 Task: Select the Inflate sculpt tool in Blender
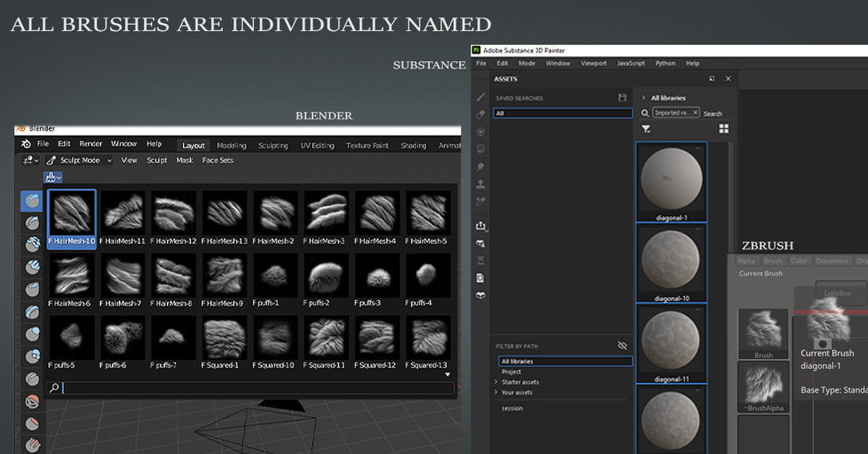tap(32, 334)
